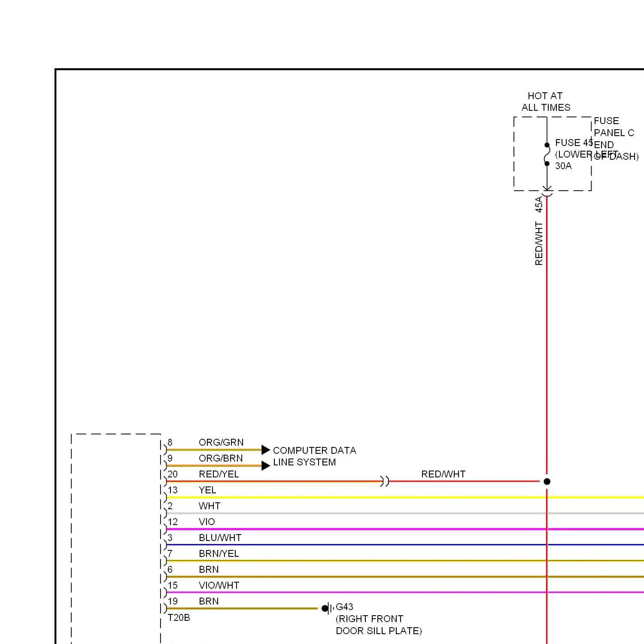Image resolution: width=644 pixels, height=644 pixels.
Task: Click the COMPUTER DATA LINE SYSTEM label
Action: (315, 456)
